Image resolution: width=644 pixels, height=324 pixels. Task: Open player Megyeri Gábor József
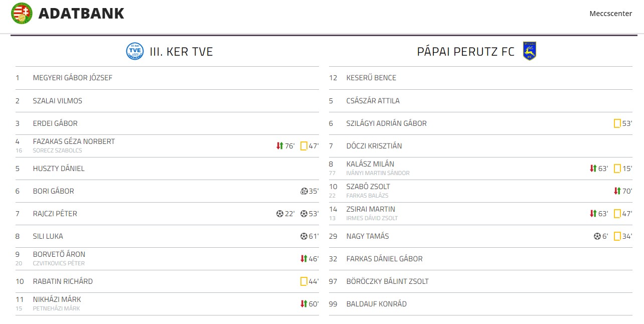(72, 78)
